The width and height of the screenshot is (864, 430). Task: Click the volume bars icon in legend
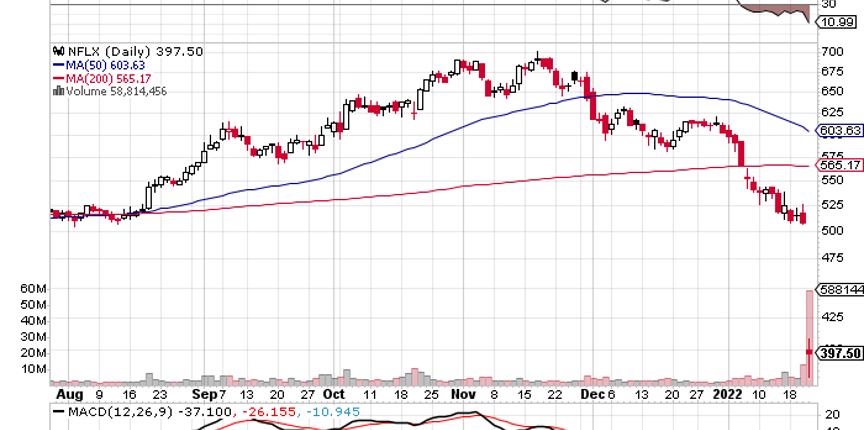pos(58,92)
